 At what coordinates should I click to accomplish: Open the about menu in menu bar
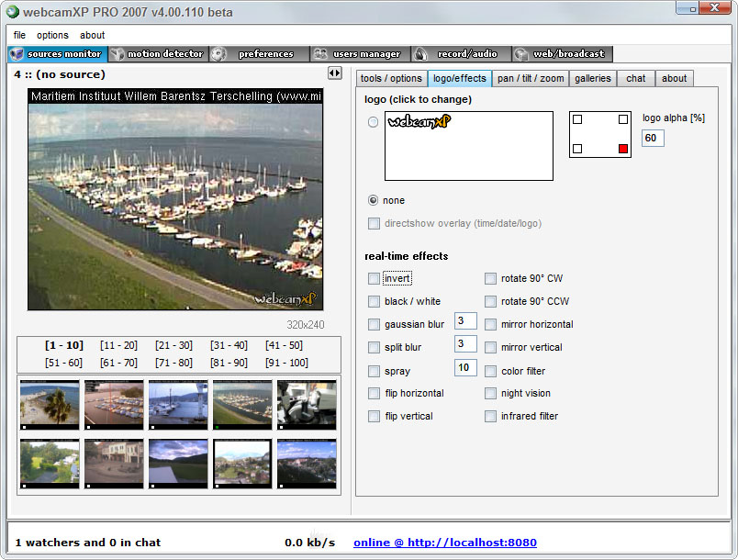point(92,35)
